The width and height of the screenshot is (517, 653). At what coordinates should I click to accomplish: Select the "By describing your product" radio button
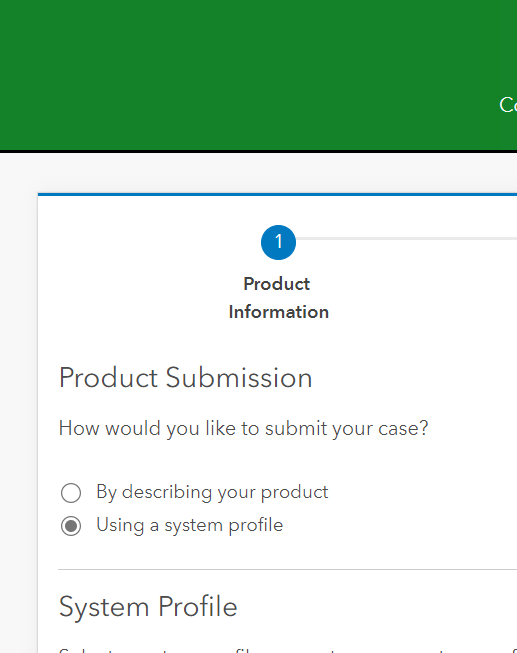(x=71, y=493)
